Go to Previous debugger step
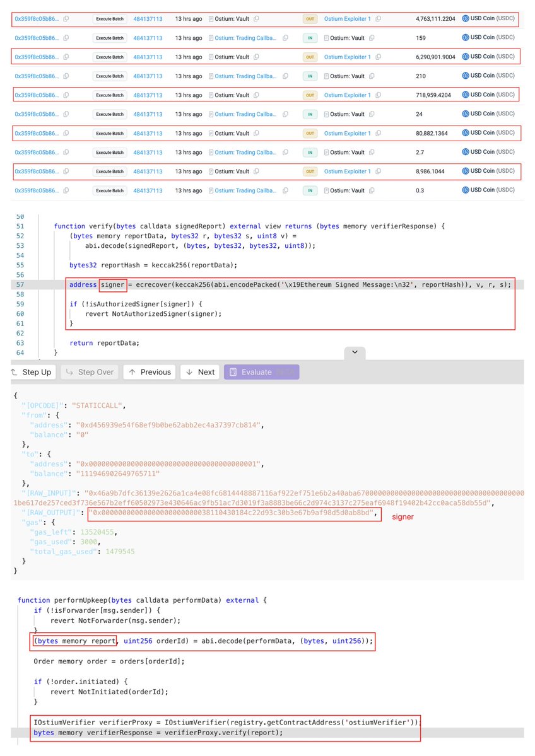Image resolution: width=535 pixels, height=756 pixels. click(x=150, y=372)
